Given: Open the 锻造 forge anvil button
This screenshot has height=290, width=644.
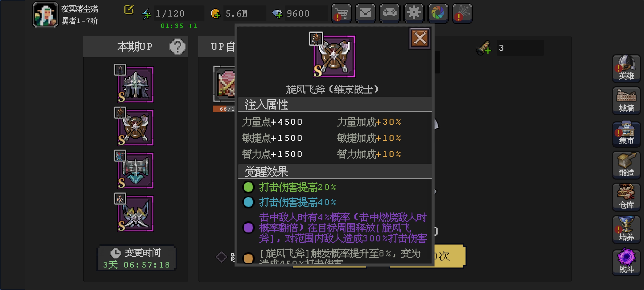Looking at the screenshot, I should 626,165.
